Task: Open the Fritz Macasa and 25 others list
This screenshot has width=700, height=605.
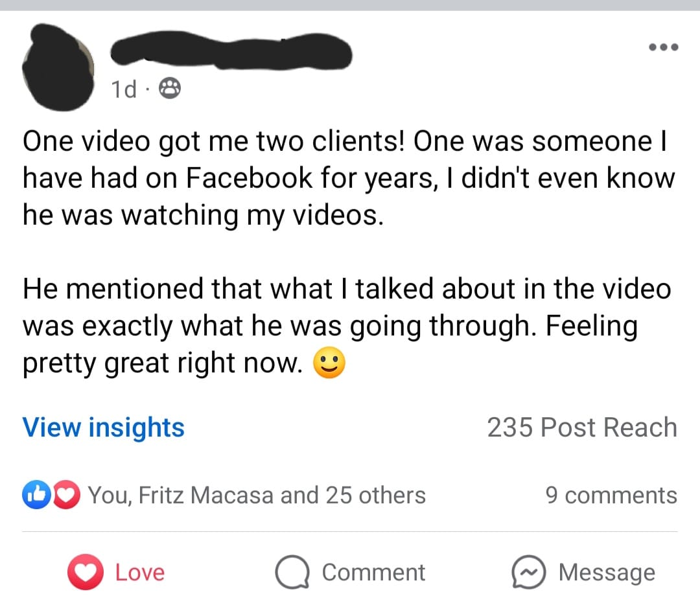Action: [x=257, y=496]
